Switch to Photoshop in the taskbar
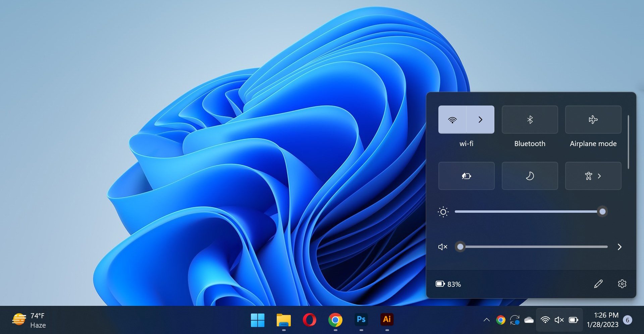The height and width of the screenshot is (334, 644). click(x=361, y=320)
